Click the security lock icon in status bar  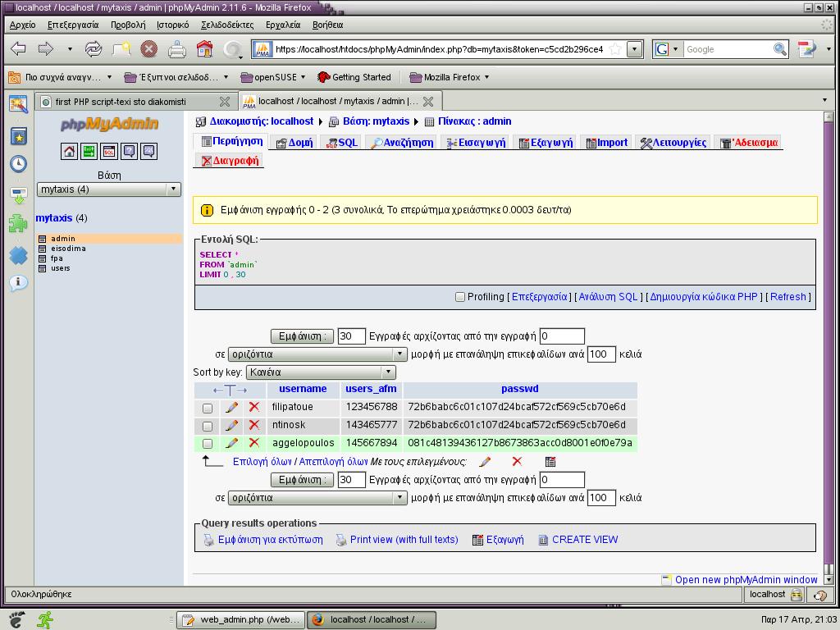tap(797, 595)
